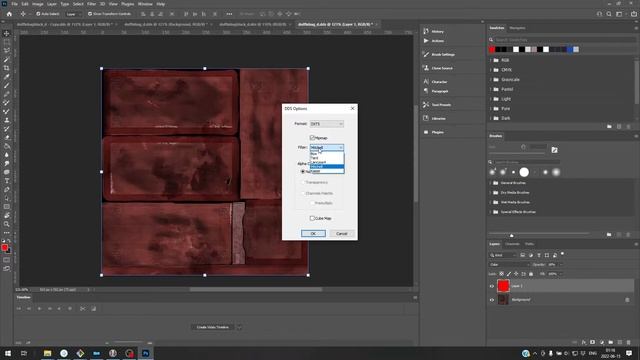Open Photoshop from the taskbar
Image resolution: width=640 pixels, height=360 pixels.
[146, 353]
